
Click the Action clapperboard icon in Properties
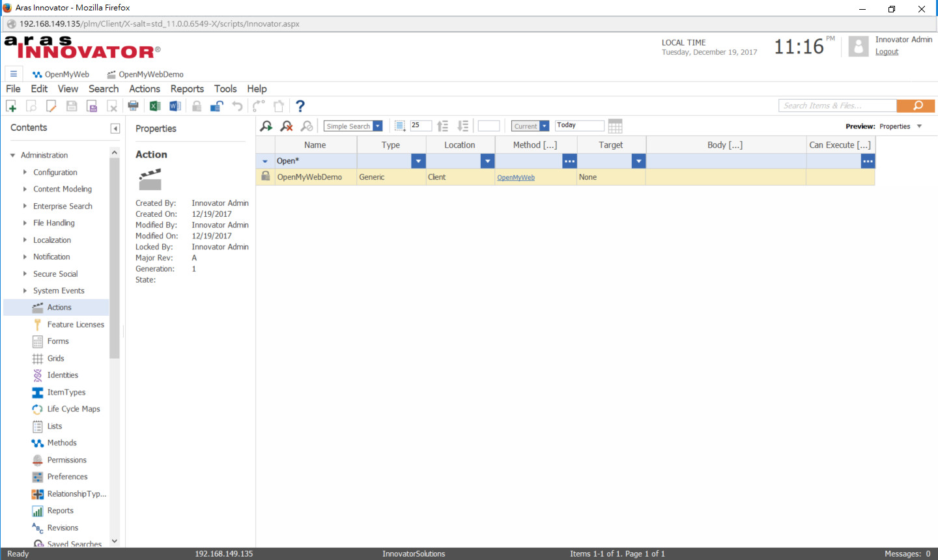[150, 179]
